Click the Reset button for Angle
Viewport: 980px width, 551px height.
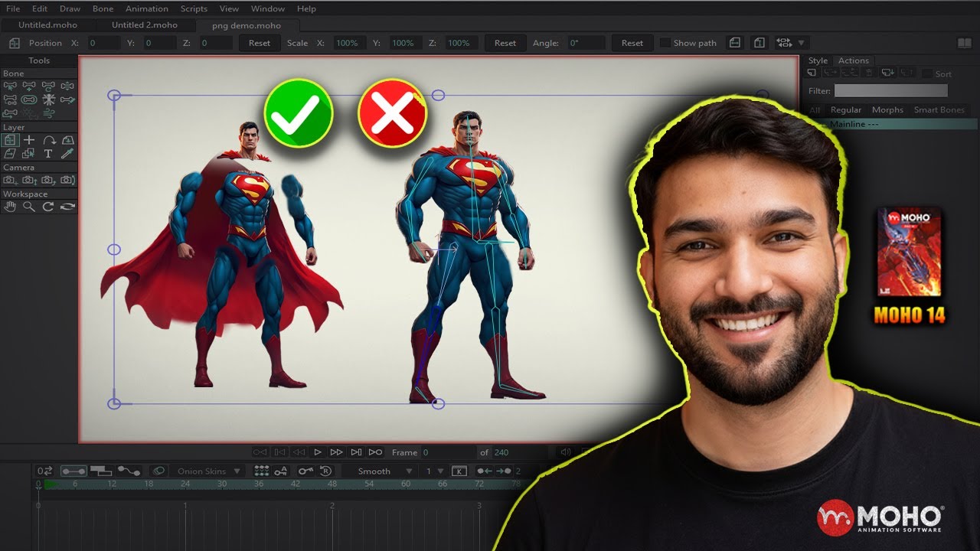click(x=632, y=43)
